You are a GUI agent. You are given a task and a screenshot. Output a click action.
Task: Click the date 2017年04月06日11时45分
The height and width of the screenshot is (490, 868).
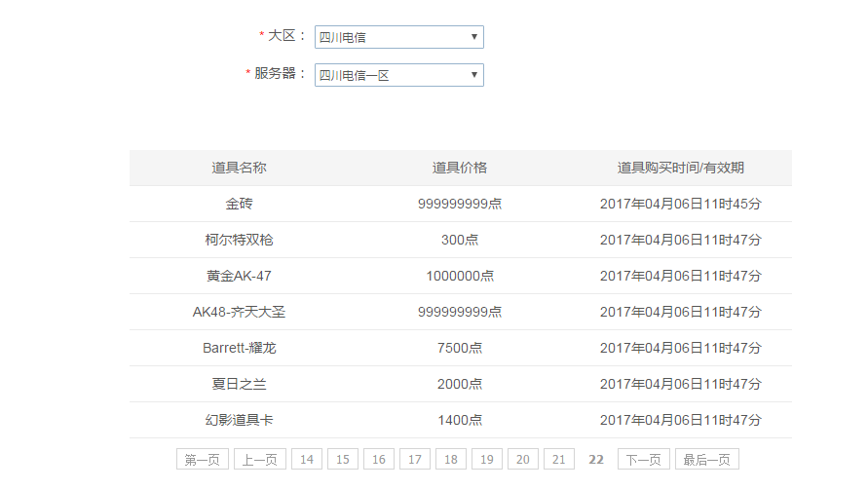click(x=680, y=204)
